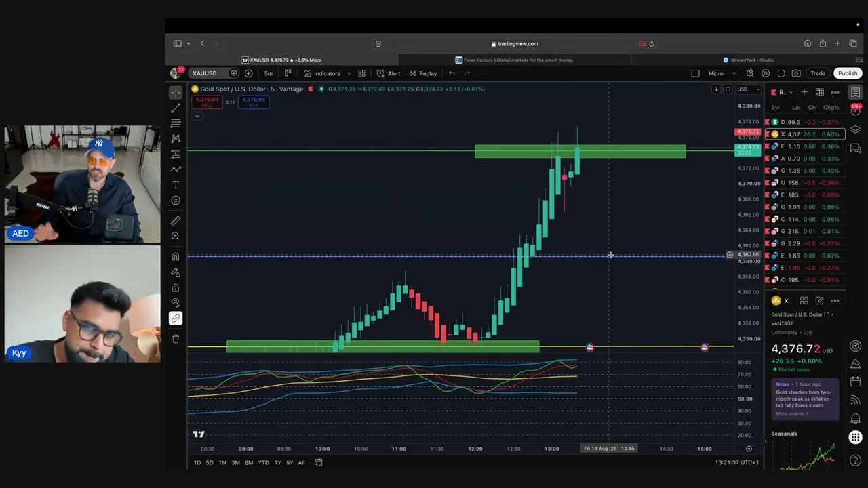Open chart settings hexagon icon
This screenshot has height=488, width=868.
click(766, 73)
